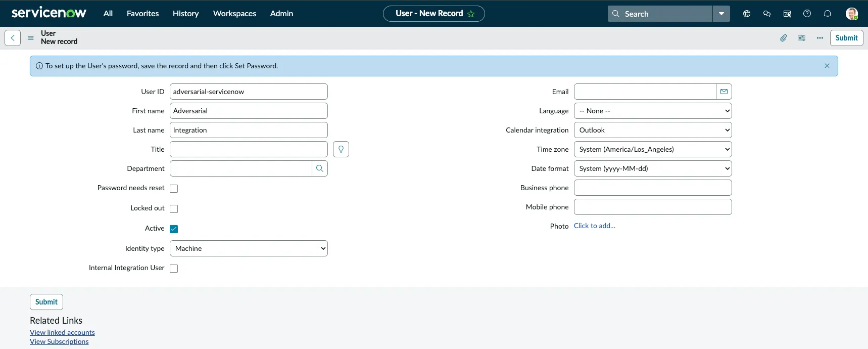Open the Admin menu
Screen dimensions: 868x349
281,14
